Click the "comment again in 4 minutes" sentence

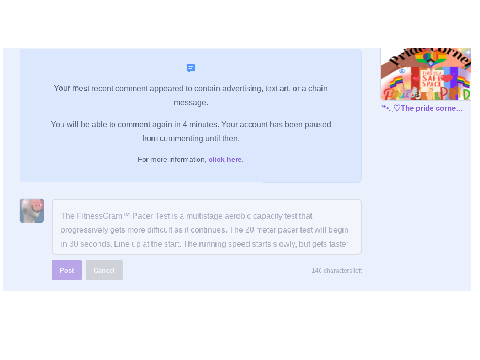[191, 131]
